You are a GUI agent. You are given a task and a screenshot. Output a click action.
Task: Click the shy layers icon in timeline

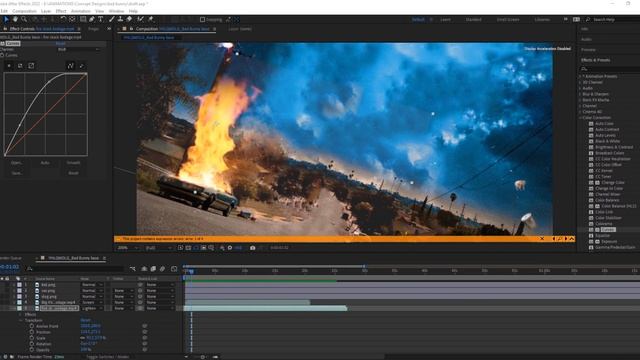[144, 269]
